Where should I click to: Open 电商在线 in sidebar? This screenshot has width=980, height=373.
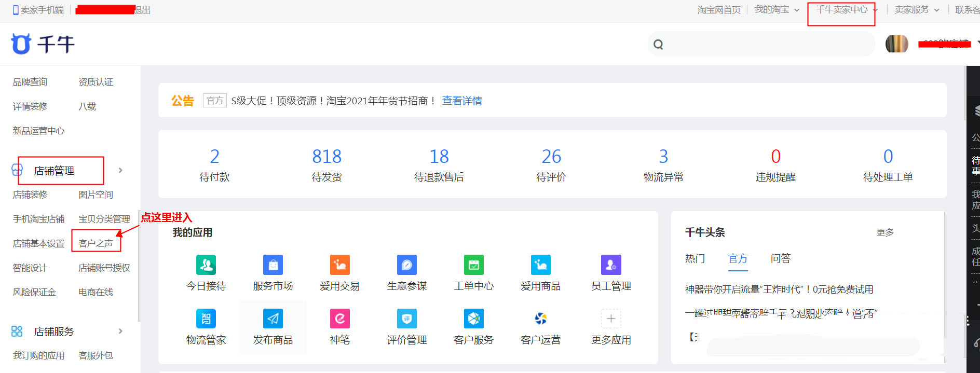point(96,292)
